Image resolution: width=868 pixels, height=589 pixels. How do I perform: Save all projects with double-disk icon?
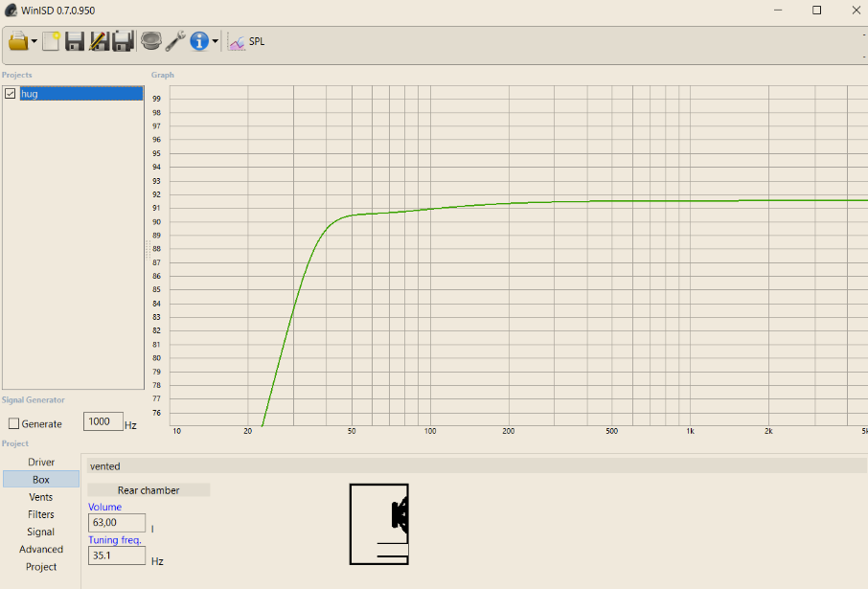point(124,41)
